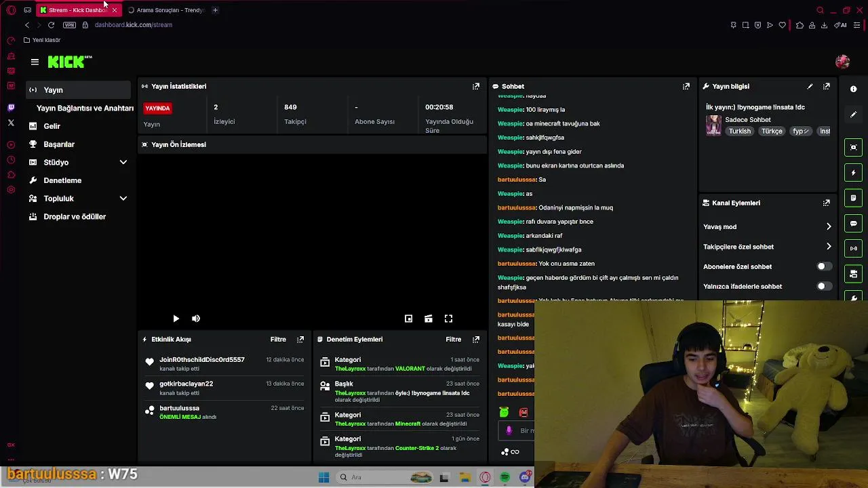Image resolution: width=868 pixels, height=488 pixels.
Task: Open Opera extensions icon
Action: [800, 25]
